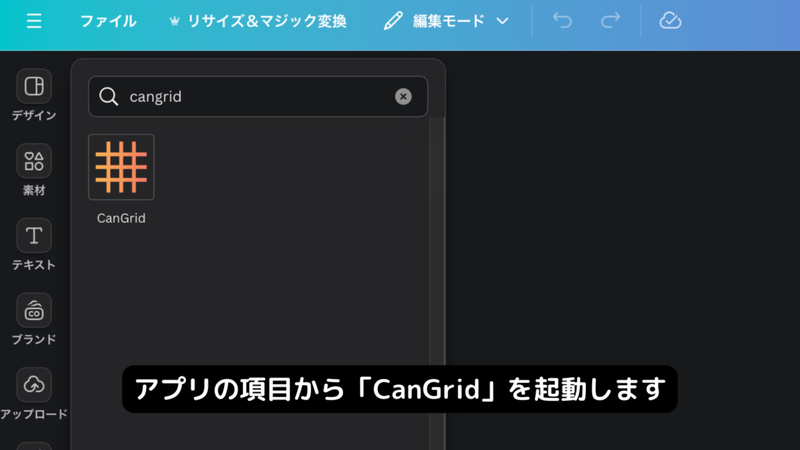Click the undo arrow icon

pos(562,21)
